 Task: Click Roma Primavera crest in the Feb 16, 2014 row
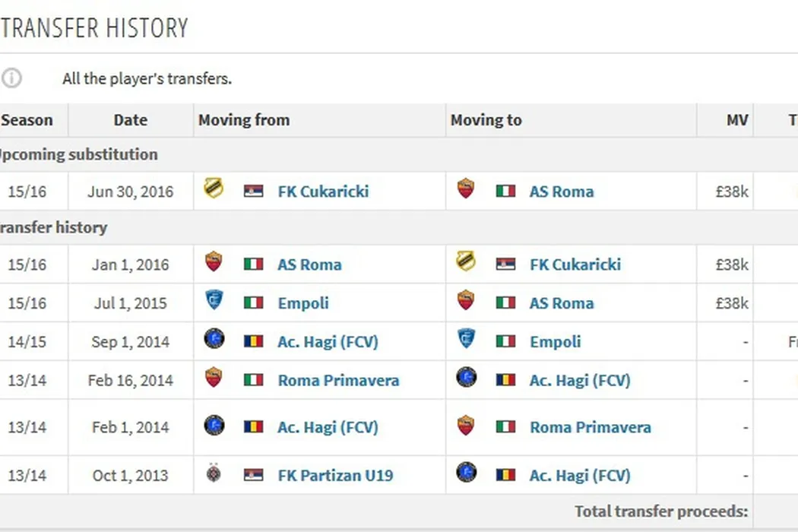coord(214,378)
